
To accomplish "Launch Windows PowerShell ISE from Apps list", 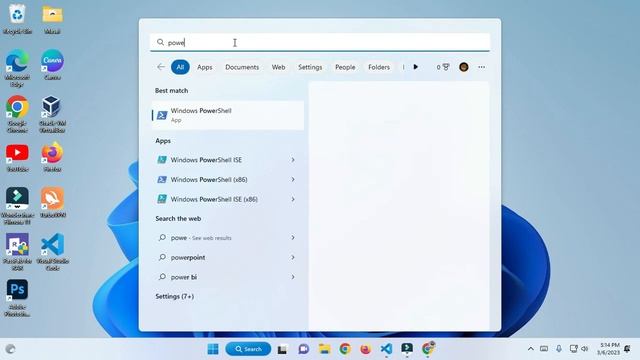I will coord(206,160).
